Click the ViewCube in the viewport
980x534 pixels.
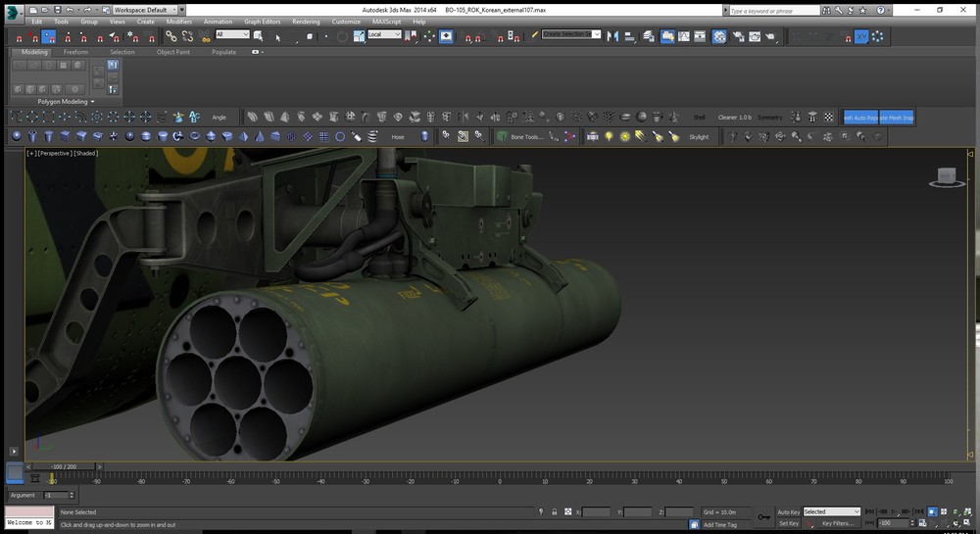tap(946, 177)
